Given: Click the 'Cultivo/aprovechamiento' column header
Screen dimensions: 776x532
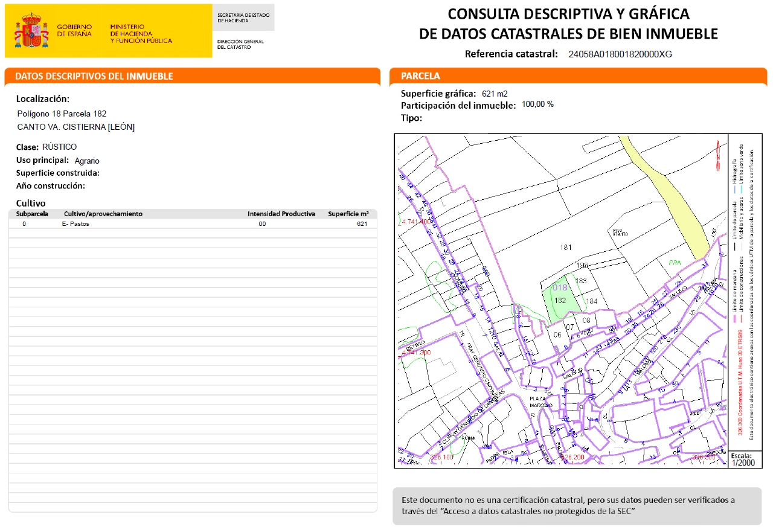Looking at the screenshot, I should 103,214.
